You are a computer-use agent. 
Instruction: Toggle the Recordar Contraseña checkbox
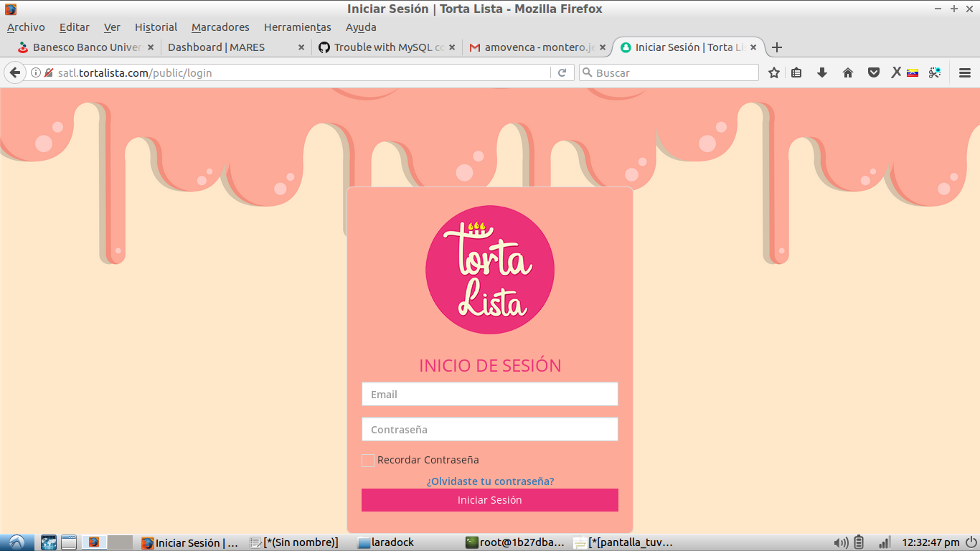[x=368, y=461]
